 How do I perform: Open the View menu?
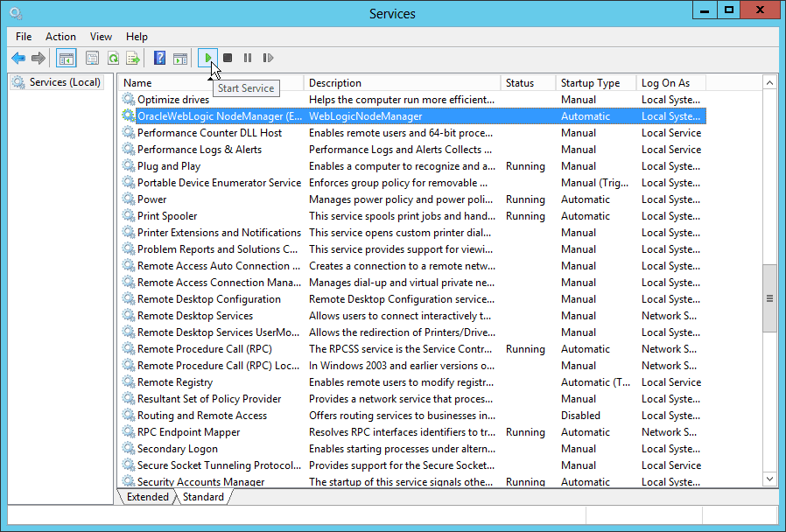(x=101, y=37)
